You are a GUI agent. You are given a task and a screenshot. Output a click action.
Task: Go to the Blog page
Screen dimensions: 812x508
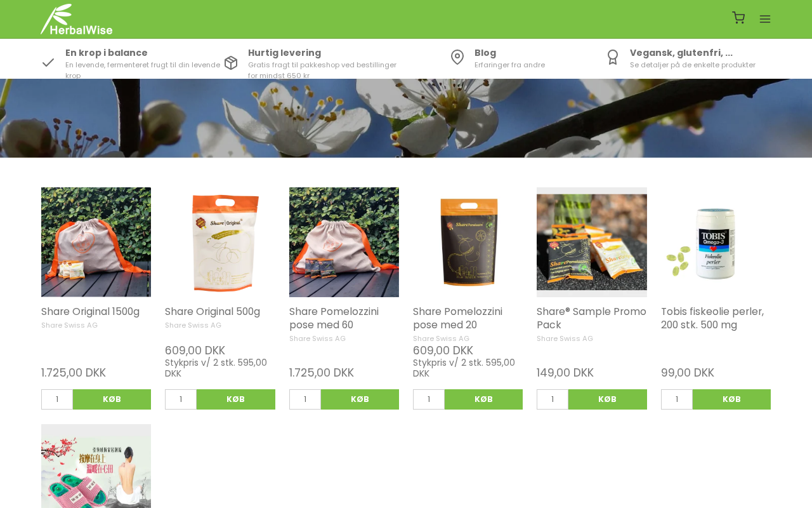pyautogui.click(x=485, y=53)
